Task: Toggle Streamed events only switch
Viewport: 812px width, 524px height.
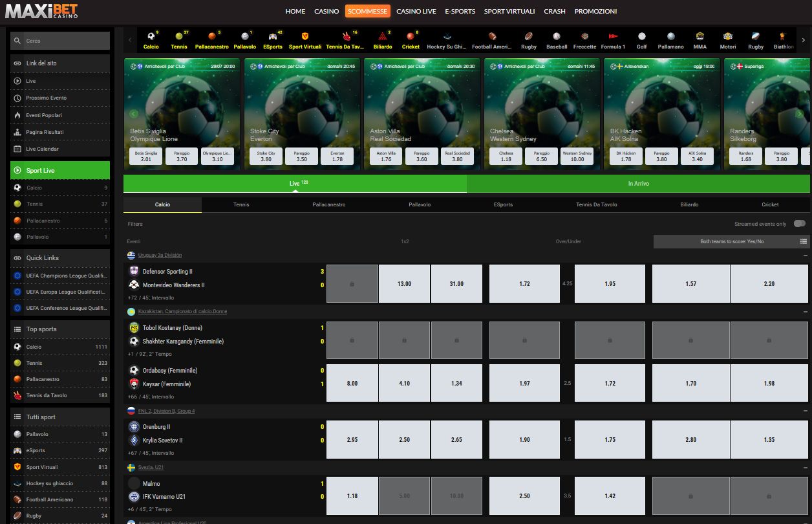Action: pos(800,224)
